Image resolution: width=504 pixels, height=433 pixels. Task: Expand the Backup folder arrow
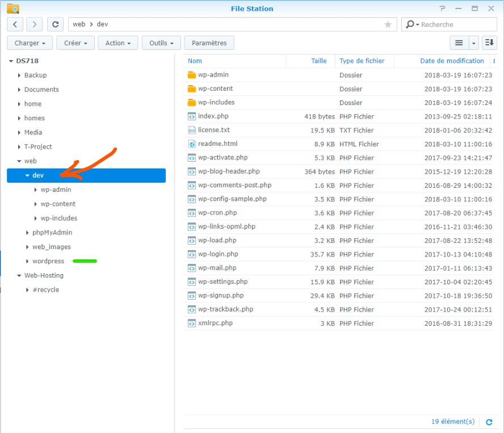[x=19, y=75]
